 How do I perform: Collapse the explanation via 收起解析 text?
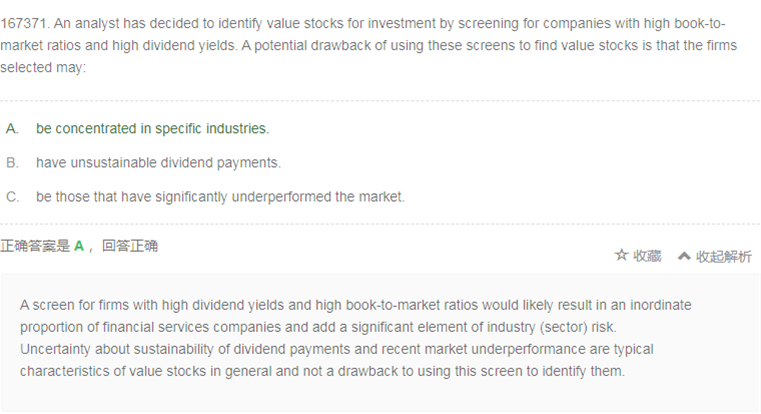coord(724,256)
